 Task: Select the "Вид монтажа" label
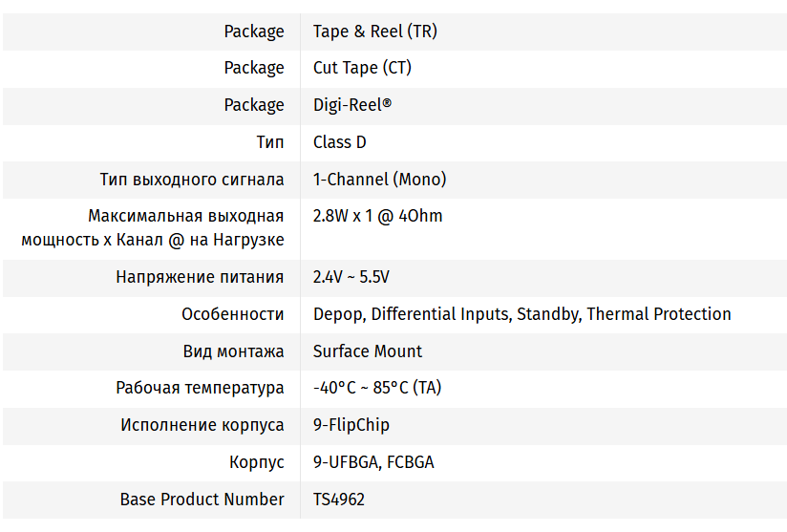tap(233, 351)
